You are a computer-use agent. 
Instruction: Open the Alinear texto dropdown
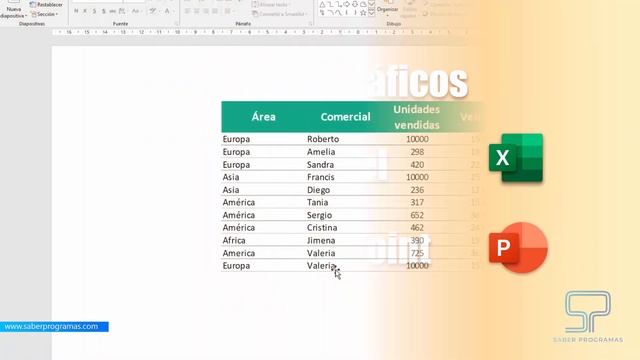271,4
